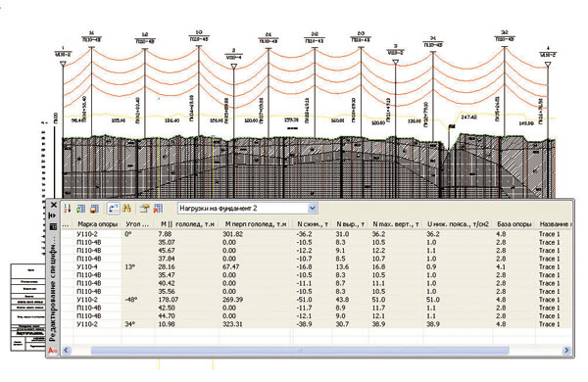Click the red A icon at panel bottom
This screenshot has width=588, height=382.
coord(53,350)
